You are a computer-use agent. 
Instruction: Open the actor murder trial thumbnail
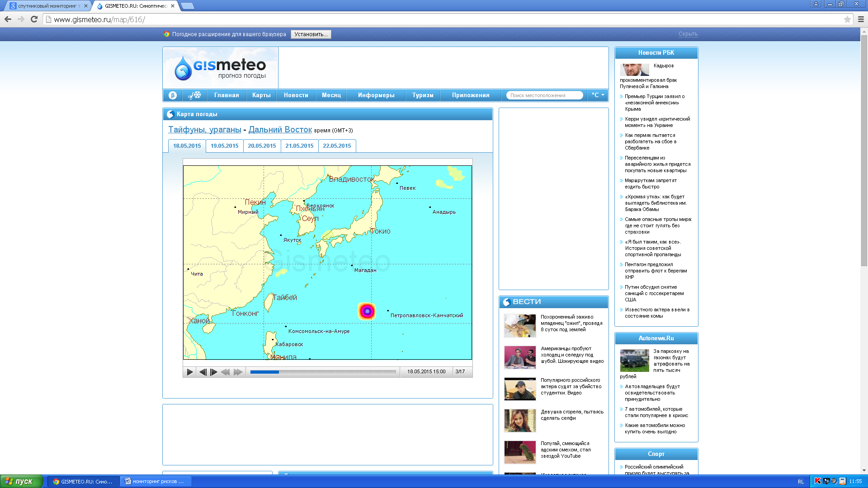(x=520, y=389)
